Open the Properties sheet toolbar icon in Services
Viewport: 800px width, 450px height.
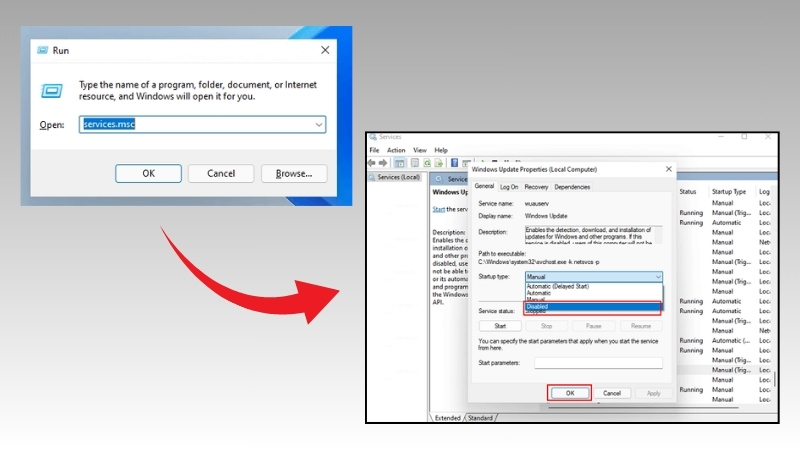coord(415,163)
